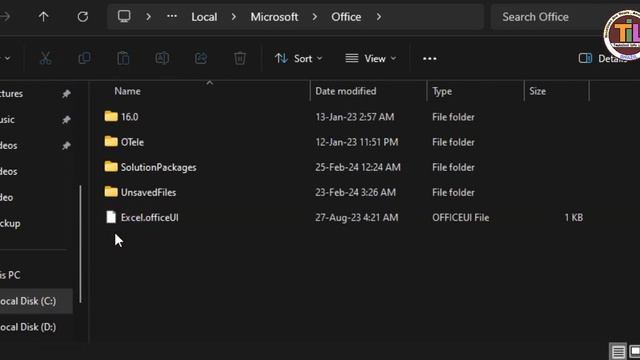Unpin Music using its pin icon
The image size is (640, 360).
coord(66,120)
